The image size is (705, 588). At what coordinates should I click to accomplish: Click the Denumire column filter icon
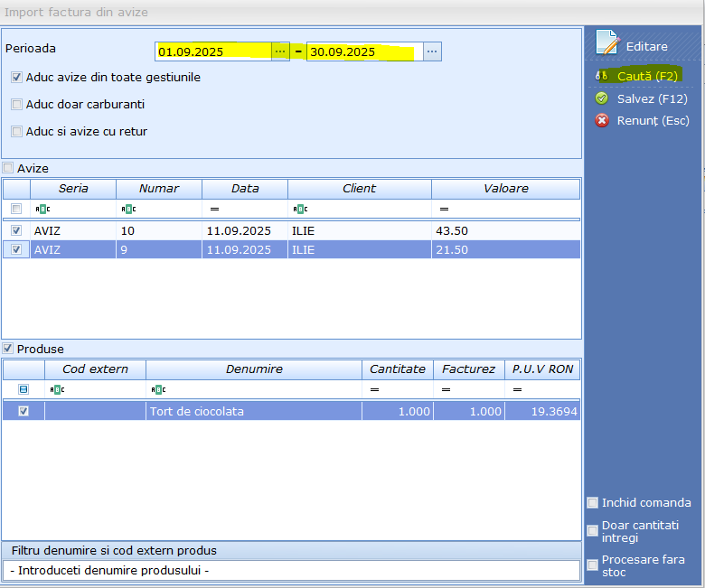[158, 389]
